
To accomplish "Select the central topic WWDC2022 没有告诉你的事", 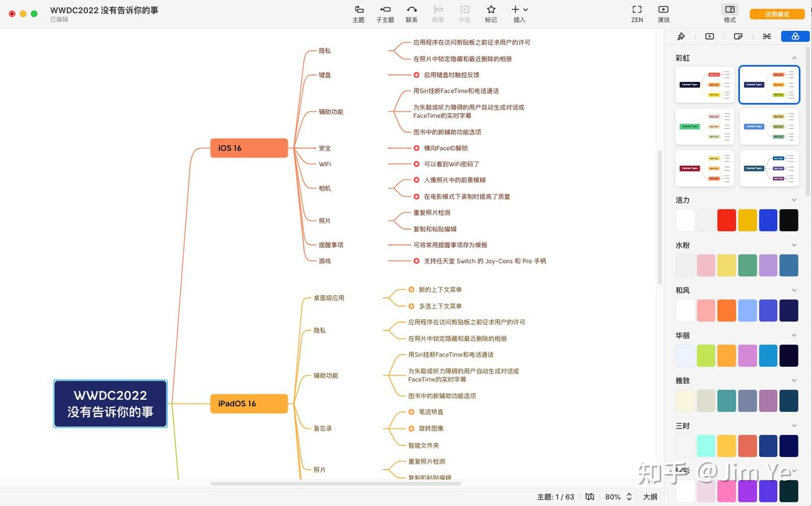I will tap(111, 404).
